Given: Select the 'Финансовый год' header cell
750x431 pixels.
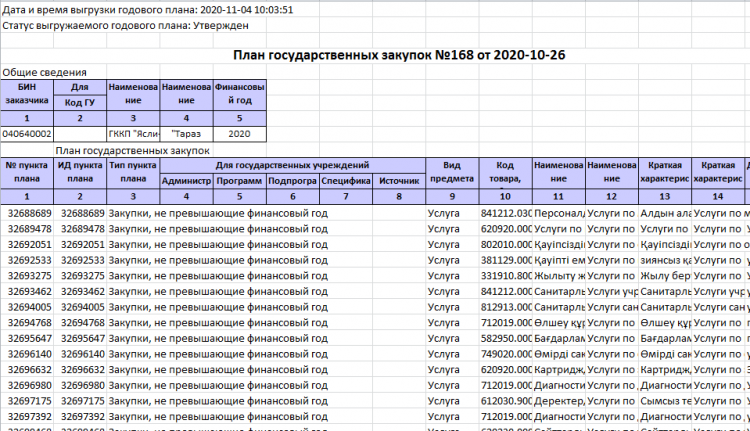Looking at the screenshot, I should pos(240,94).
